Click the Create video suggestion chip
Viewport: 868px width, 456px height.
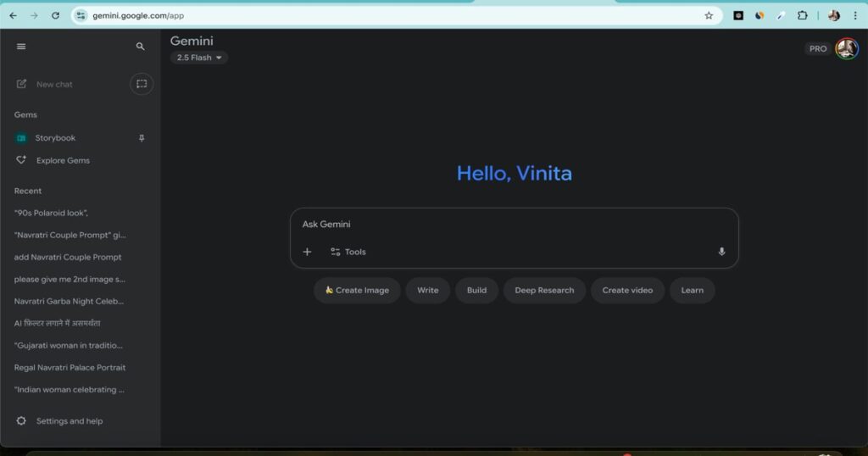[627, 290]
